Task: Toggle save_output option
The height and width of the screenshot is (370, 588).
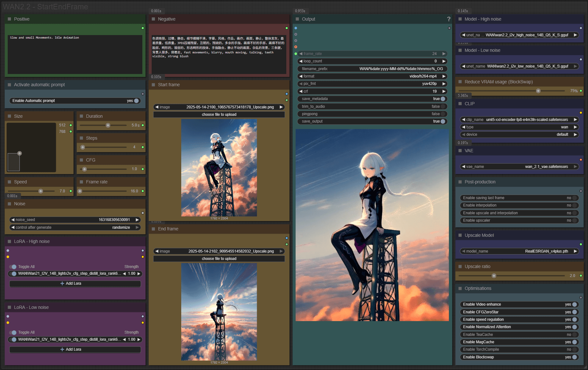Action: [372, 121]
